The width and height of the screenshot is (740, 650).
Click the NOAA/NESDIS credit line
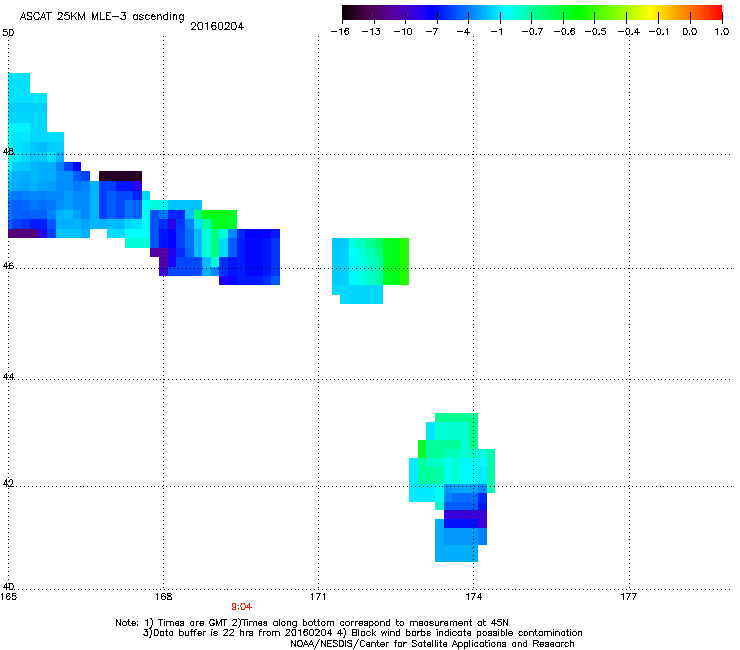pos(432,644)
